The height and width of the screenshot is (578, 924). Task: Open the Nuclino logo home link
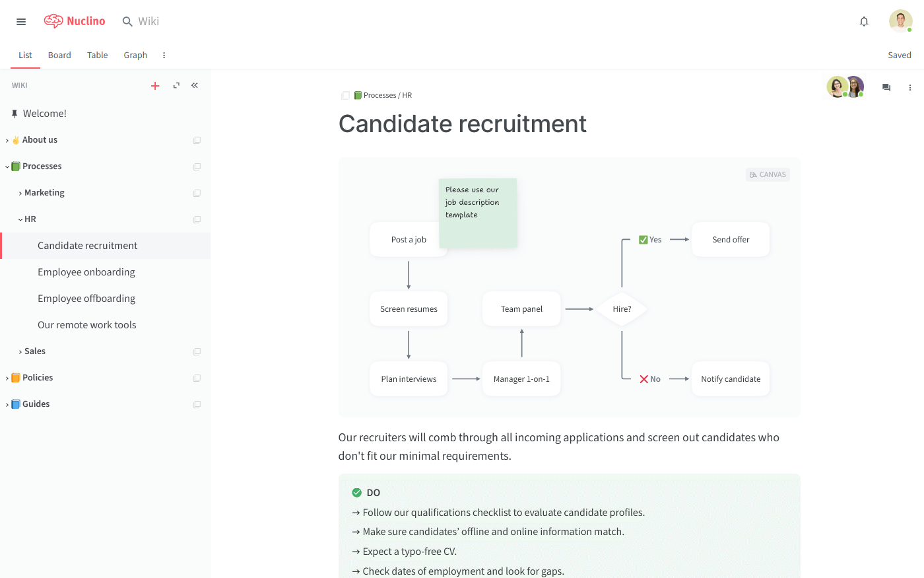click(x=74, y=20)
